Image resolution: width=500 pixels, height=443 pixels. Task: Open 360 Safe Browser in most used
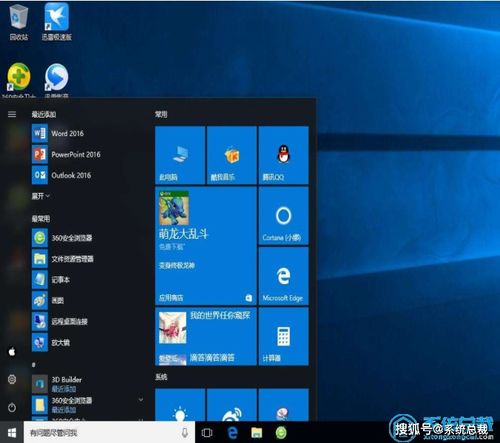tap(87, 238)
